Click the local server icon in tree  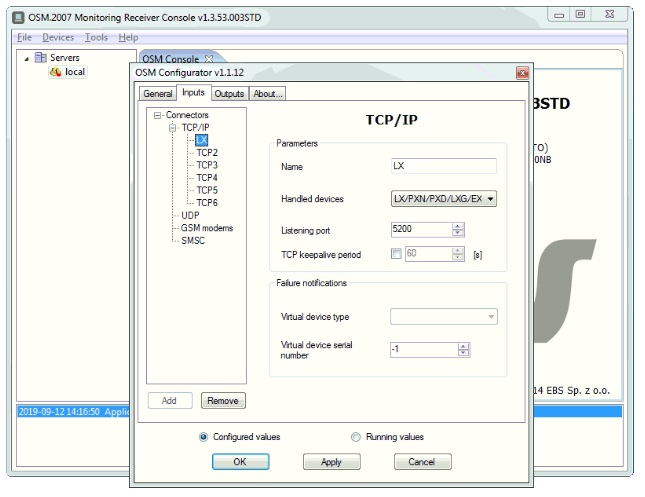click(55, 73)
